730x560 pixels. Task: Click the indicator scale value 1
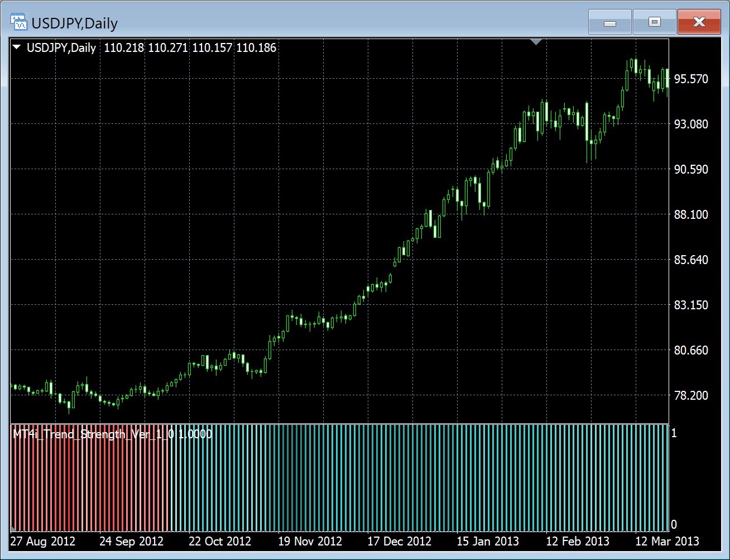pyautogui.click(x=674, y=433)
